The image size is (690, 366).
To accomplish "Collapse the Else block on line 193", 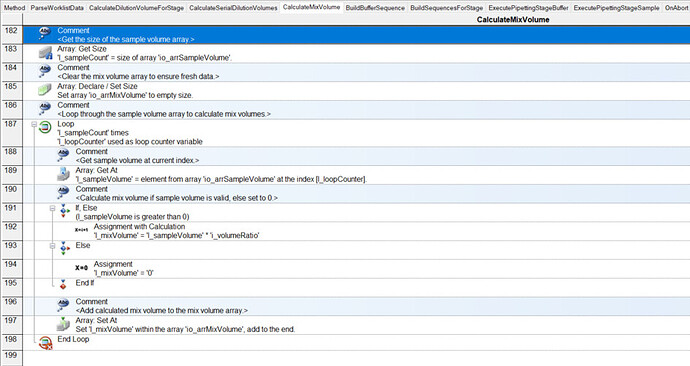I will 52,246.
